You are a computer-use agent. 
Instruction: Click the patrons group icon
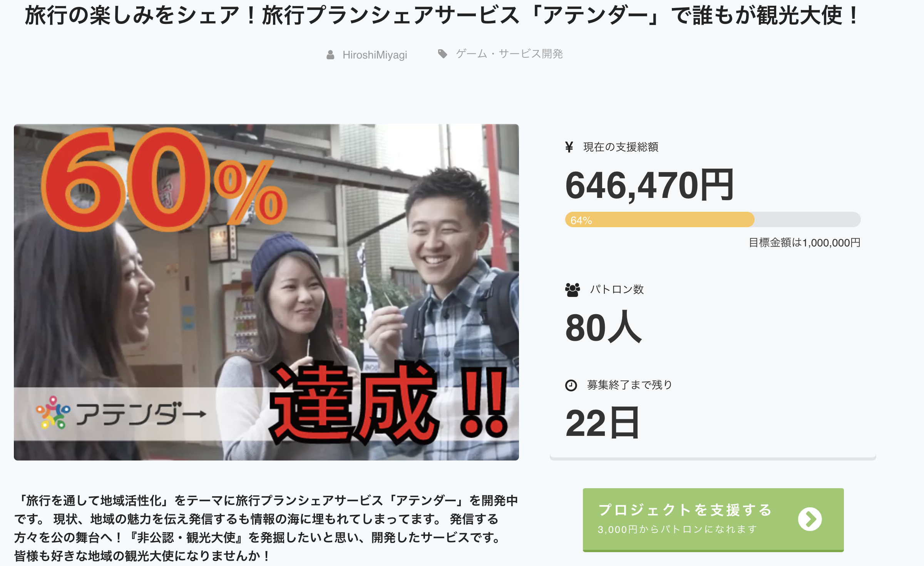[572, 290]
